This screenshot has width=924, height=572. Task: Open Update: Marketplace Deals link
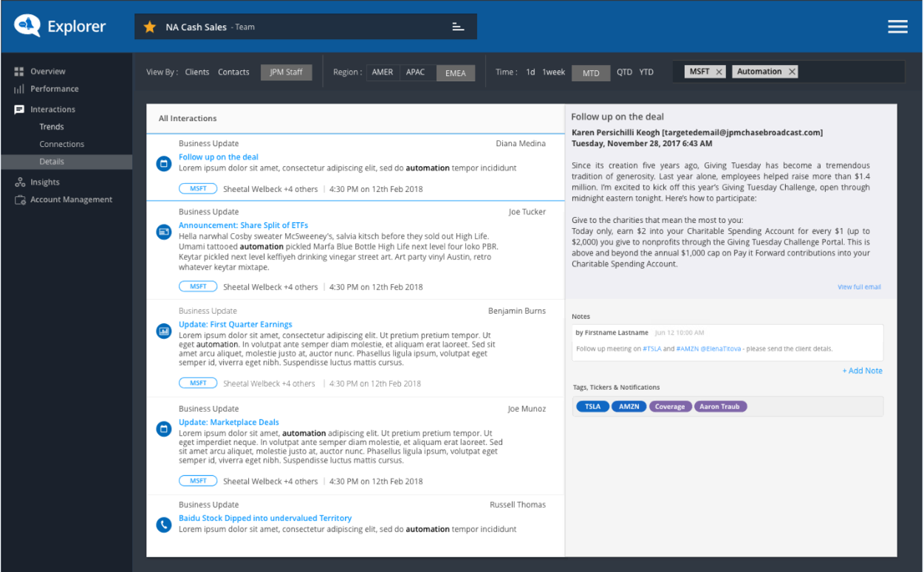click(x=229, y=422)
